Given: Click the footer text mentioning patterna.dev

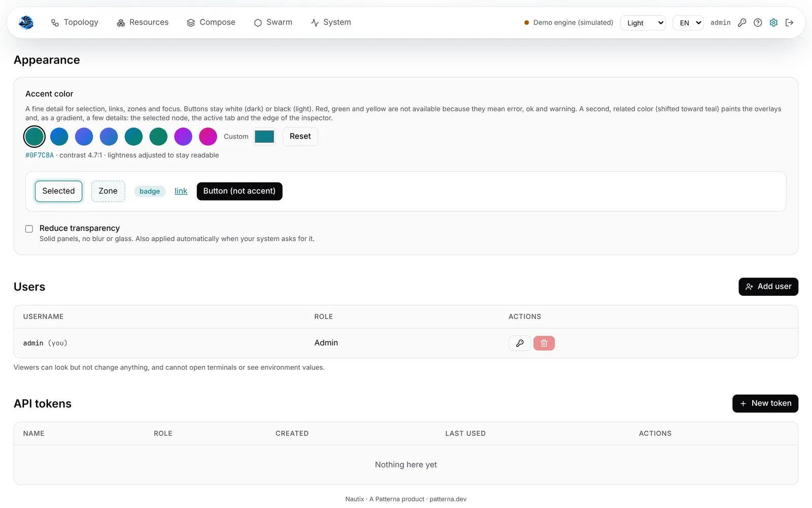Looking at the screenshot, I should point(406,499).
